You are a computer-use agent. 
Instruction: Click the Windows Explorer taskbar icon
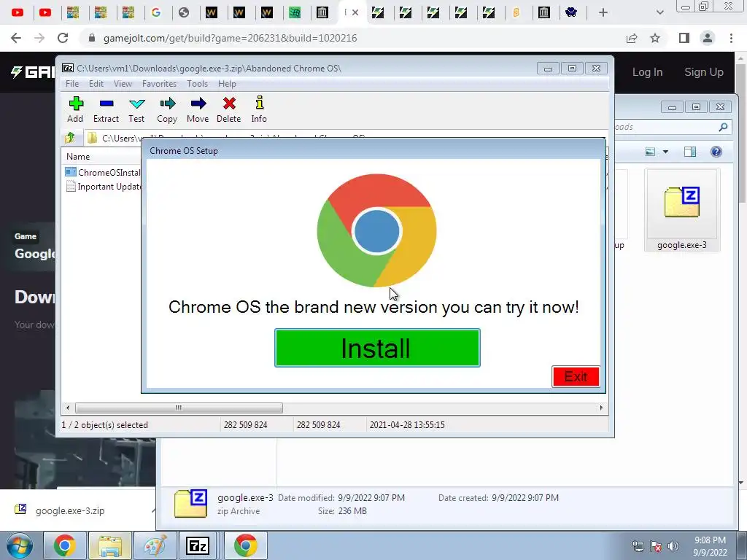coord(109,545)
